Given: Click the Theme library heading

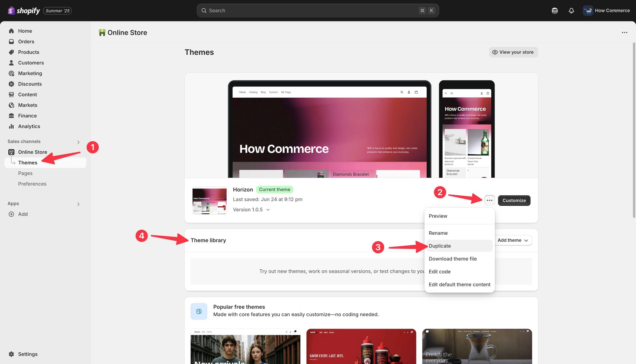Looking at the screenshot, I should 208,240.
